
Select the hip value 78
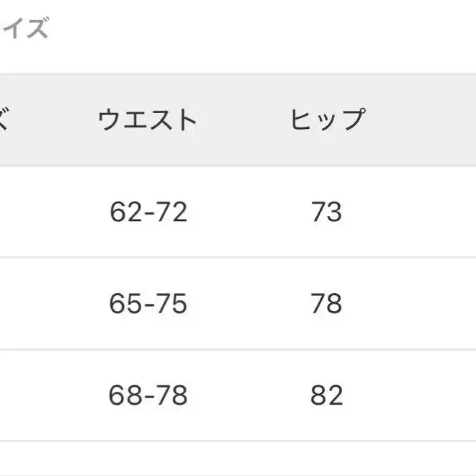point(326,303)
